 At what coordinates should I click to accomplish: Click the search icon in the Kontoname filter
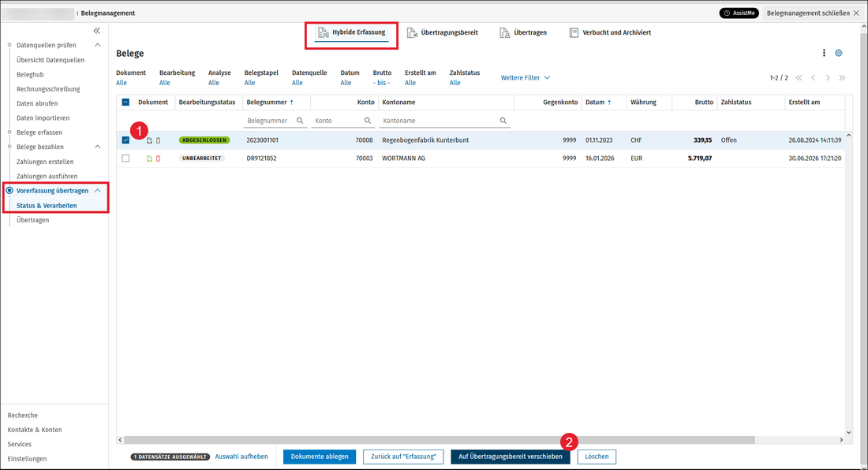pos(503,121)
